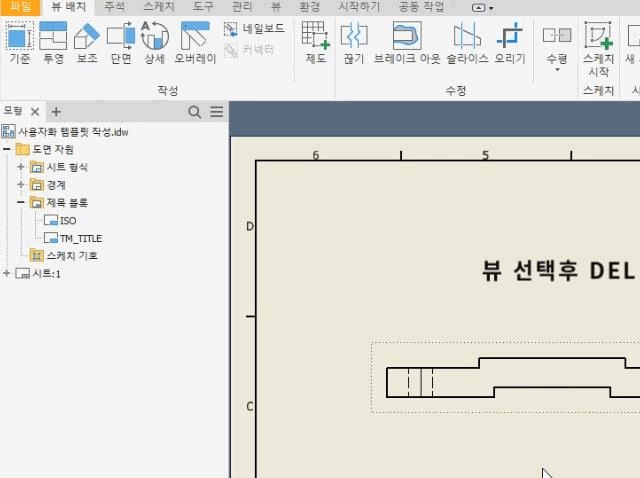
Task: Switch to the 시작하기 tab
Action: click(359, 7)
